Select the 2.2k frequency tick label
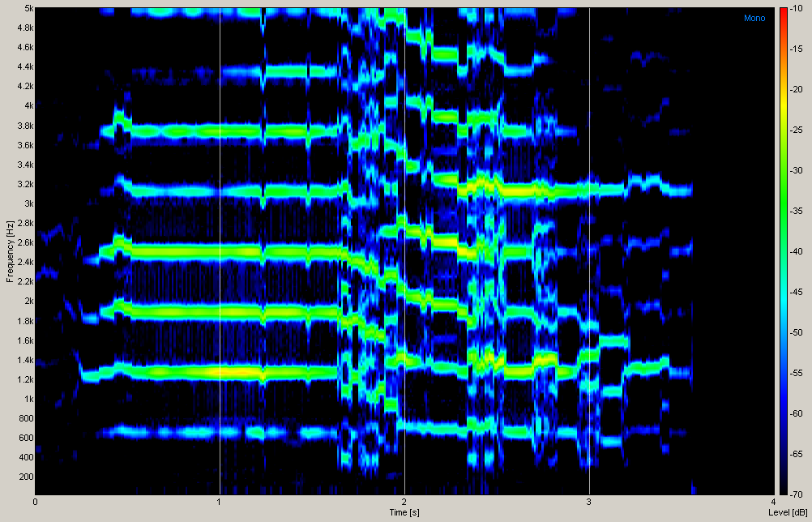 (x=25, y=281)
